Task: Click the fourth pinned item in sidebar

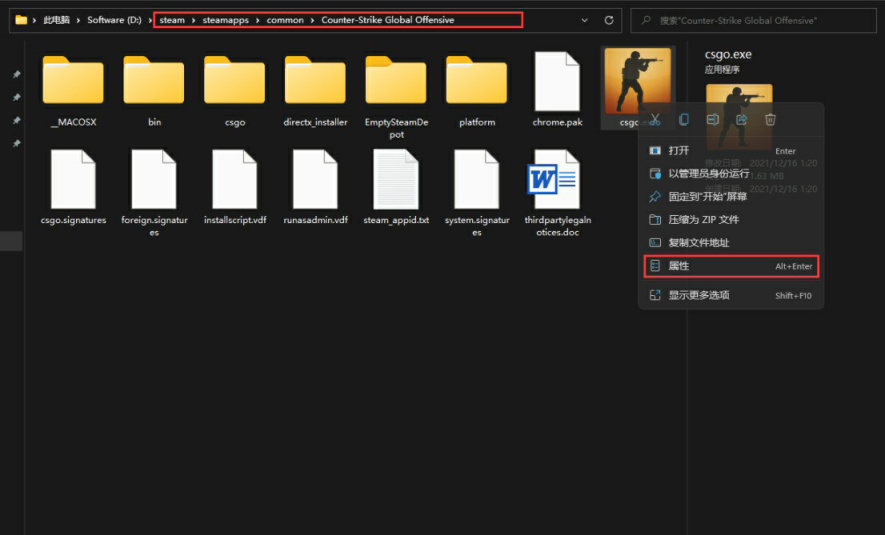Action: click(16, 144)
